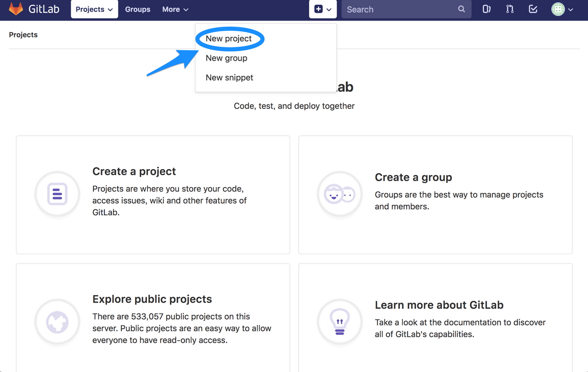Open the To-Do list checkmark icon
The height and width of the screenshot is (372, 588).
click(x=533, y=9)
